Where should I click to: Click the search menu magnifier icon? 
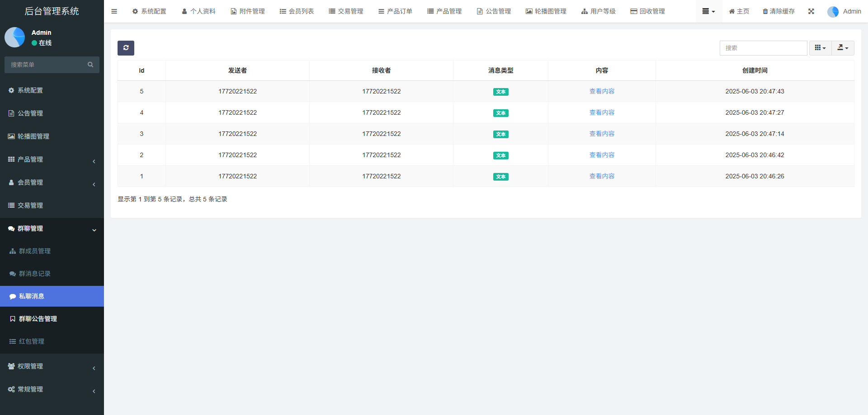click(x=90, y=65)
